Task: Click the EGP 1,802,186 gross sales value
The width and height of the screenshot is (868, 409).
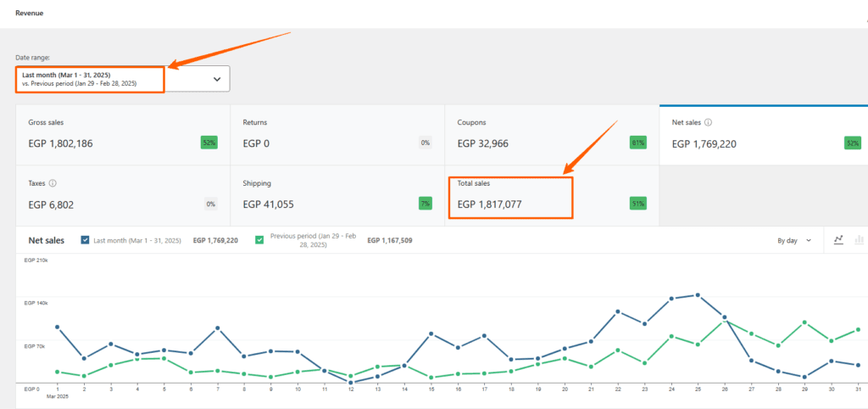Action: tap(60, 143)
